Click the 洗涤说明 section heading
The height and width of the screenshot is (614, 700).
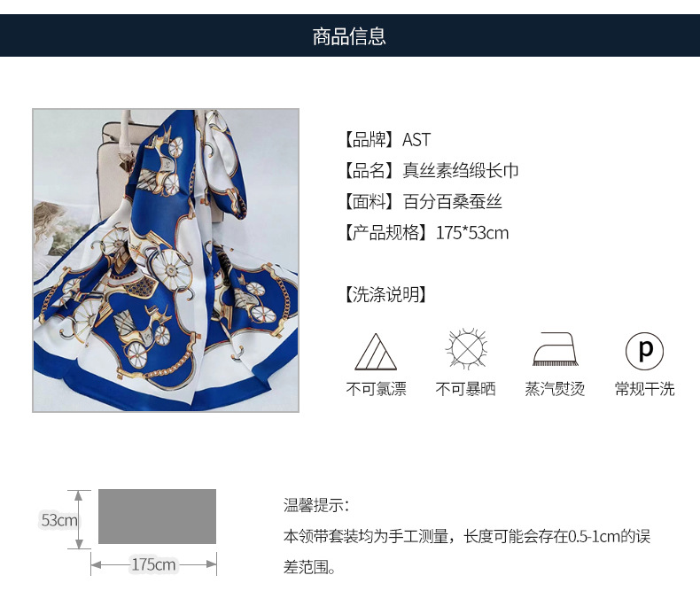point(385,294)
